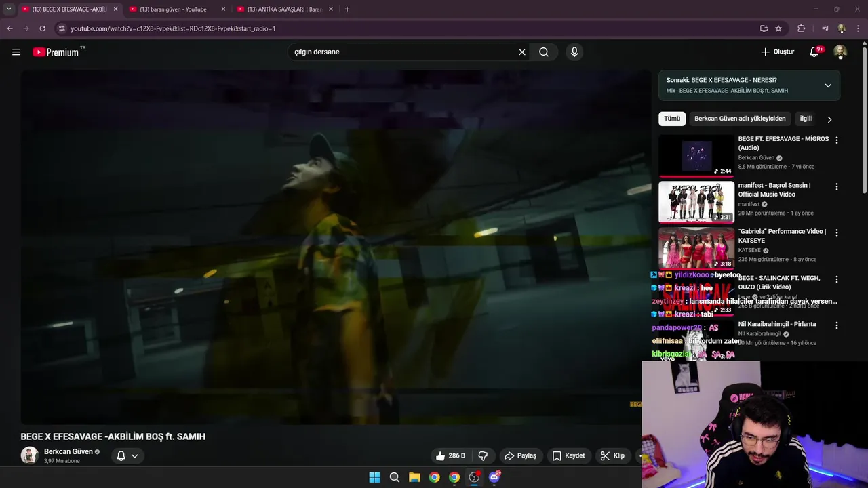
Task: Open Windows taskbar search
Action: click(x=394, y=477)
